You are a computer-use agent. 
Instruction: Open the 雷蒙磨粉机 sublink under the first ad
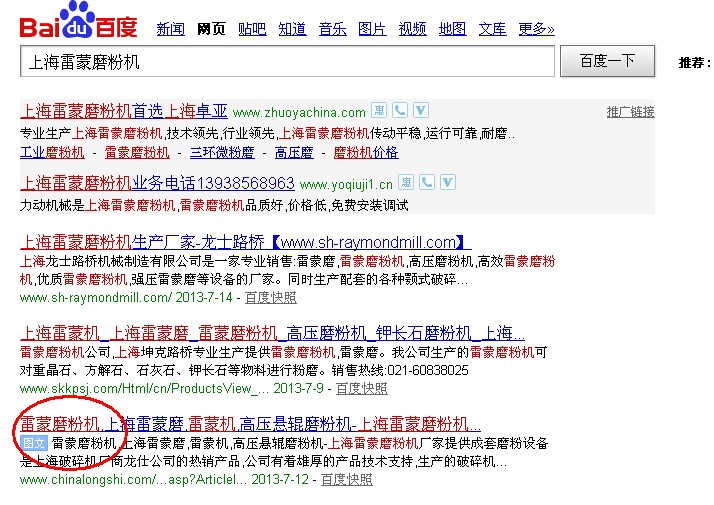click(x=137, y=152)
